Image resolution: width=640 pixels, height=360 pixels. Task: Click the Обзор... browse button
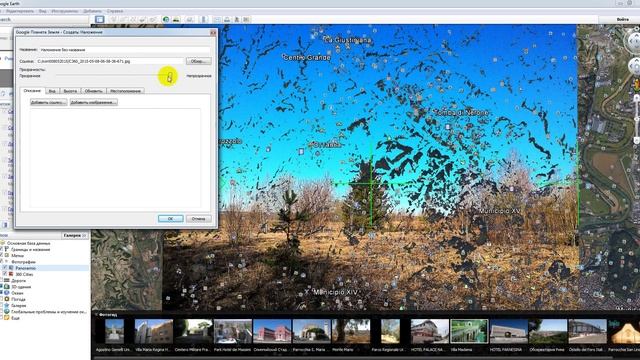tap(198, 61)
